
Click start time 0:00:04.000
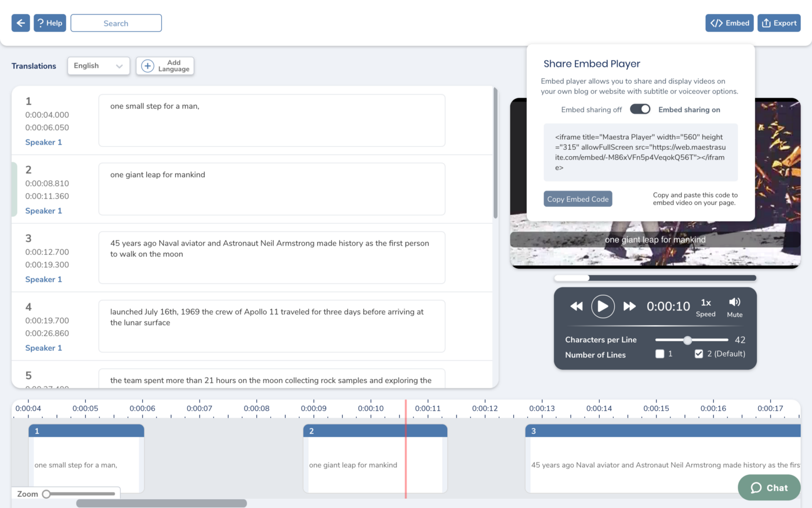tap(47, 115)
